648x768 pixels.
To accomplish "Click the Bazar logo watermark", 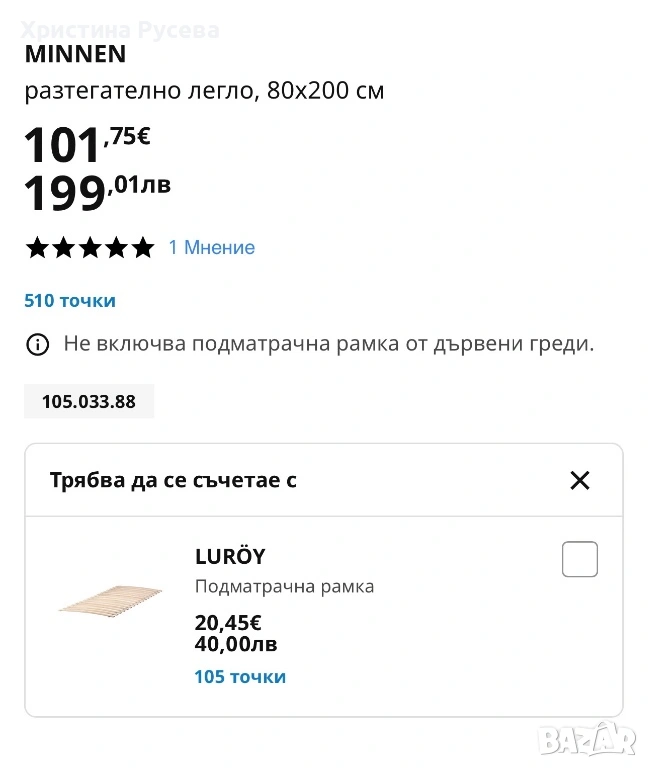I will tap(587, 740).
